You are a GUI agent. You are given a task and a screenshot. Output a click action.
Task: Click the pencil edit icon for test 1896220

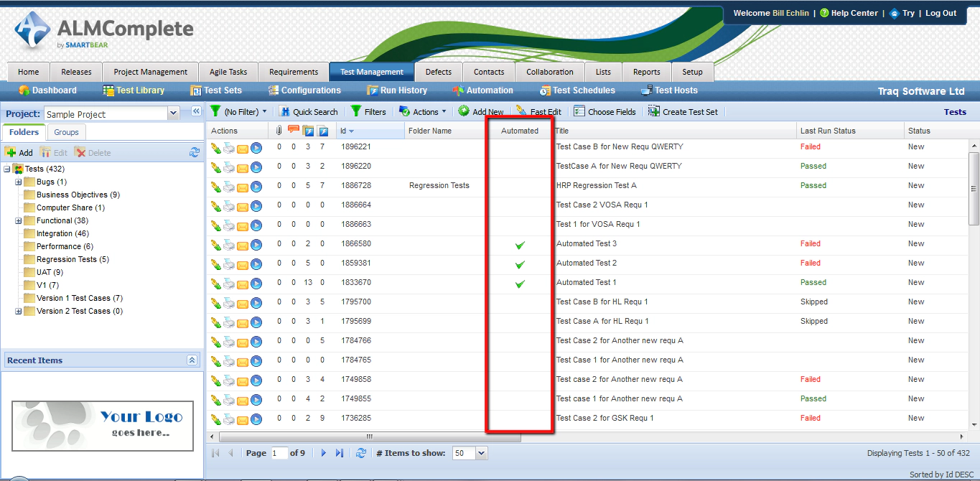click(x=215, y=167)
